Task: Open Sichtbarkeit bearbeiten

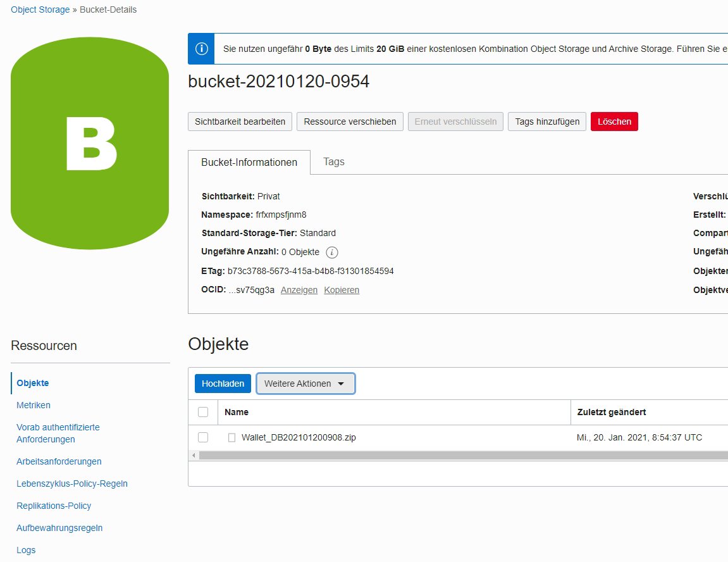Action: point(239,122)
